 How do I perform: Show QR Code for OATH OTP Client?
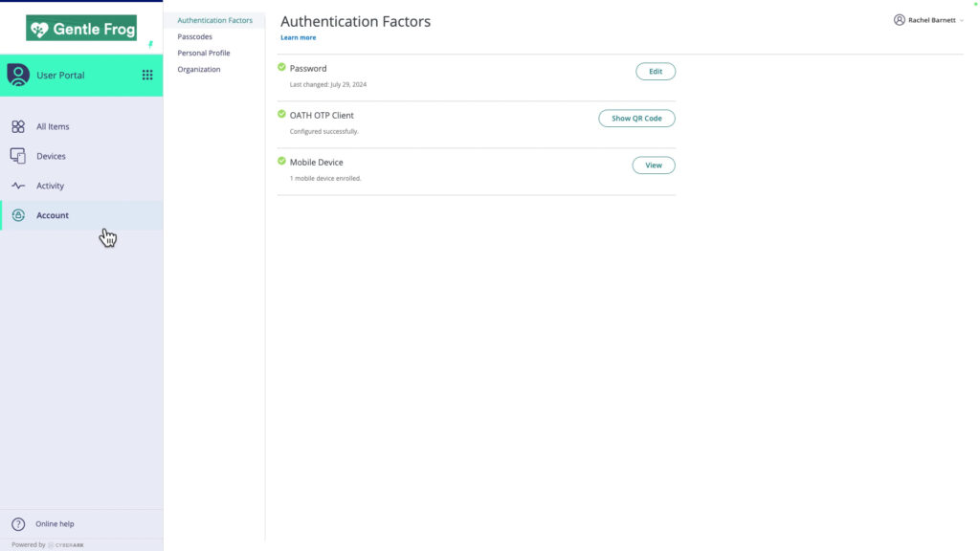[636, 118]
